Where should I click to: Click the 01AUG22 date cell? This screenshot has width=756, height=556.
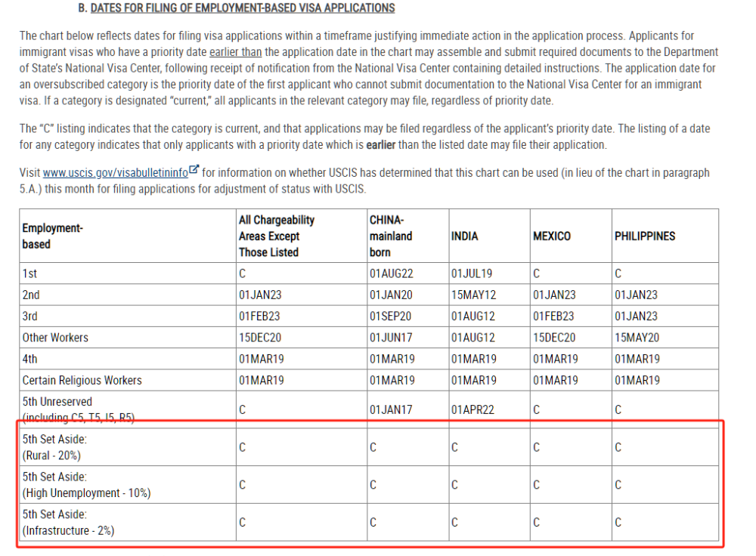tap(391, 273)
